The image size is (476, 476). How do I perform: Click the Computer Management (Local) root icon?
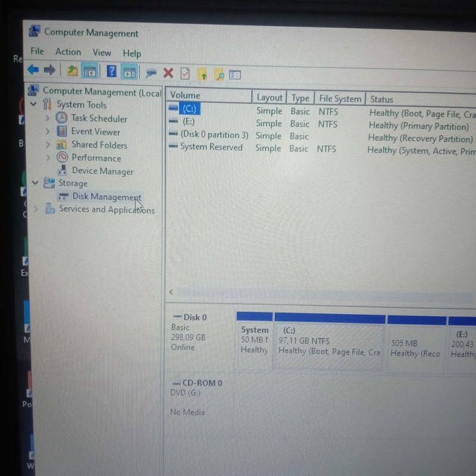click(33, 90)
